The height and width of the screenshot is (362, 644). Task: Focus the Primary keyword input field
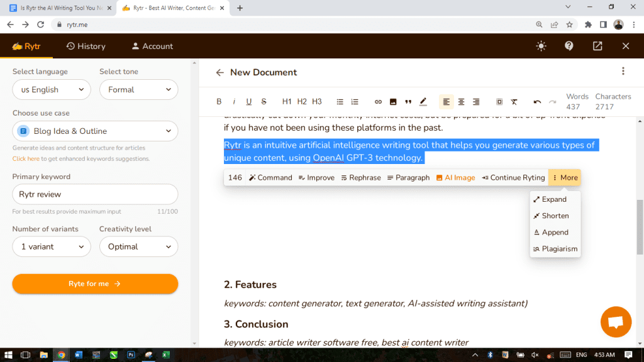point(95,194)
